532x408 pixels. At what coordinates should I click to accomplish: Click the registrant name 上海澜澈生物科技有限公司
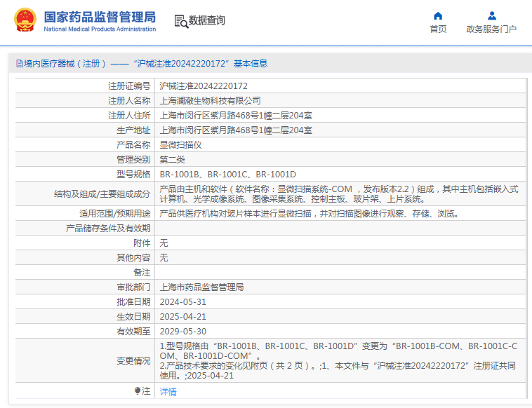pyautogui.click(x=210, y=101)
